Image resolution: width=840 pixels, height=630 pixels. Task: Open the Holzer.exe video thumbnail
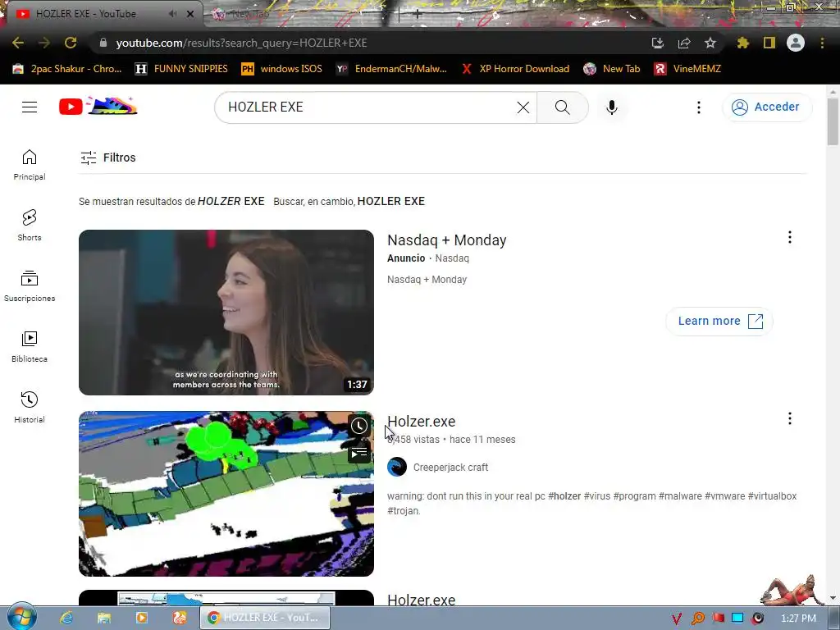tap(226, 493)
